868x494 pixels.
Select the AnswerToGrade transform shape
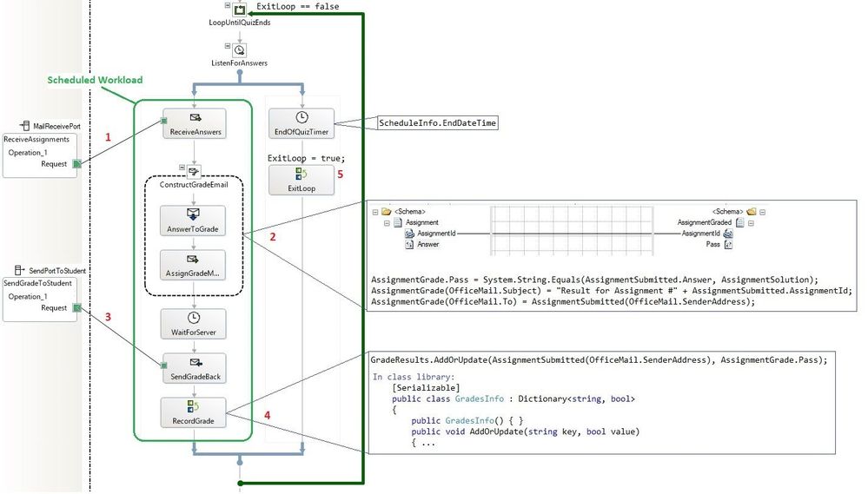[x=193, y=221]
